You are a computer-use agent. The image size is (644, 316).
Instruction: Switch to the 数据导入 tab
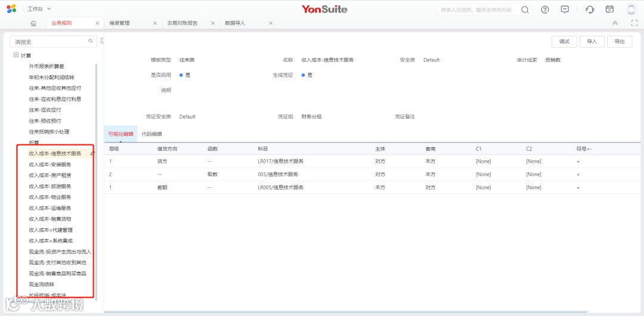pos(236,23)
